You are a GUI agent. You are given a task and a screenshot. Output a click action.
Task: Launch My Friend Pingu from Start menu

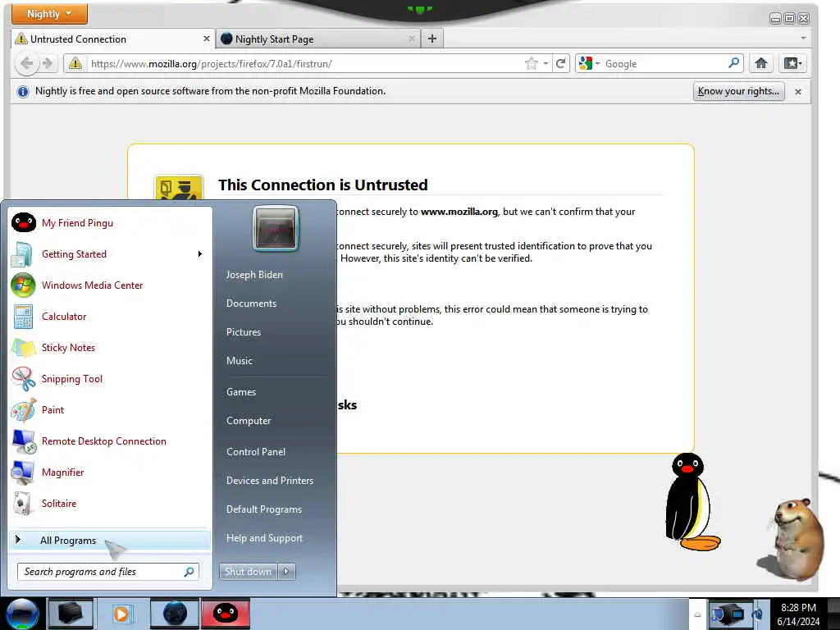(x=109, y=223)
